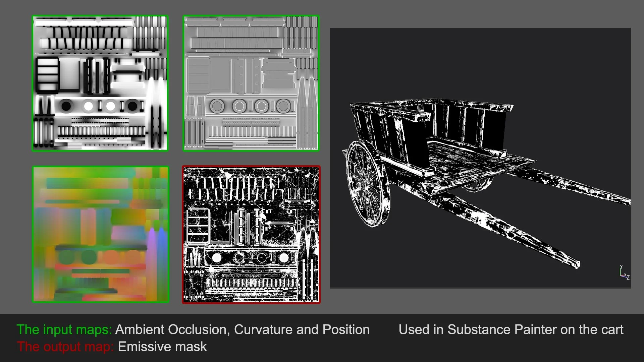Click ladder-shaped island in Emissive mask map
Screen dimensions: 644x362
click(198, 225)
